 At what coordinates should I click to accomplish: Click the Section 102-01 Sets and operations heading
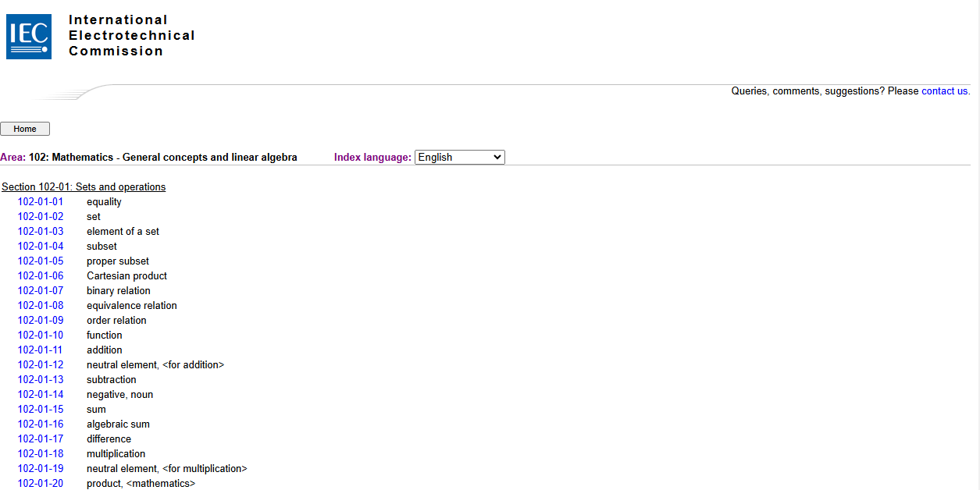point(84,187)
